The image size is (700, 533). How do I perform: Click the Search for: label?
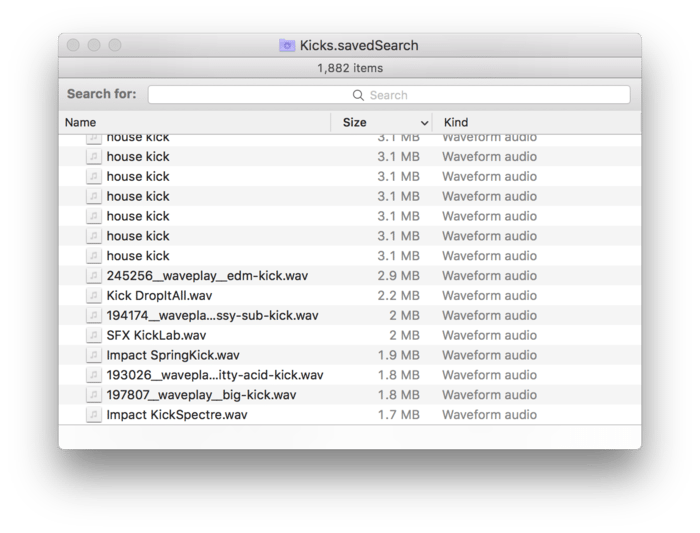pyautogui.click(x=101, y=94)
